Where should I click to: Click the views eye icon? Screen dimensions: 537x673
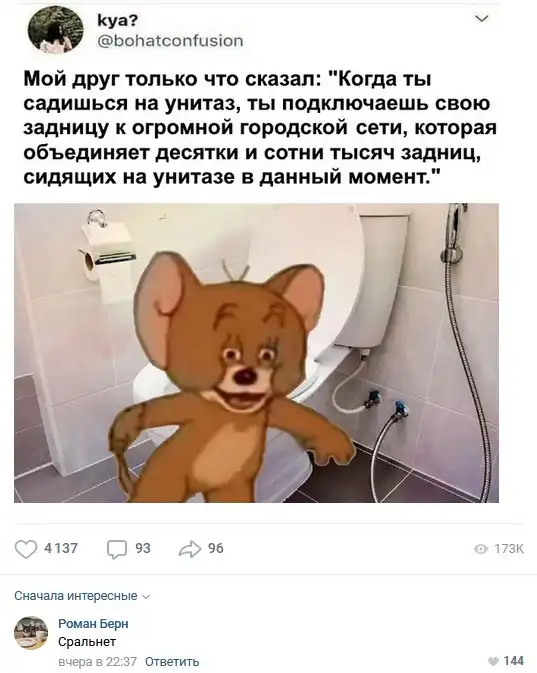coord(481,549)
